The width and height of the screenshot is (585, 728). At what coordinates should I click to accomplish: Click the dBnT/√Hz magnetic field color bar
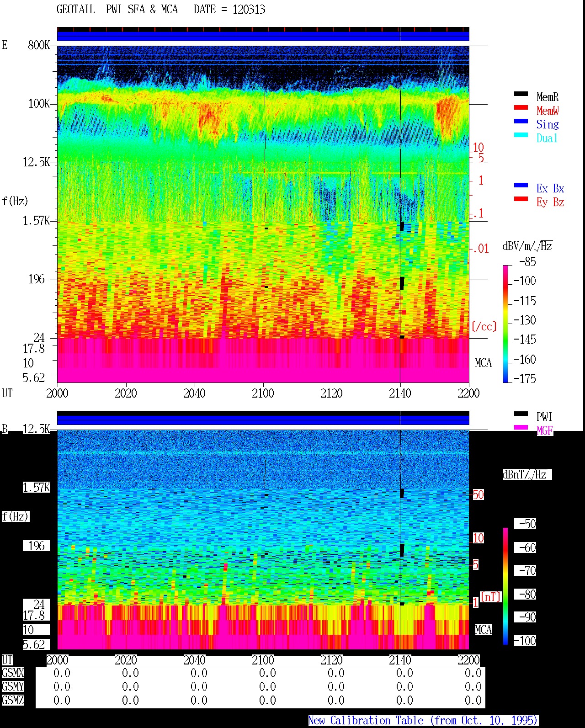(505, 586)
